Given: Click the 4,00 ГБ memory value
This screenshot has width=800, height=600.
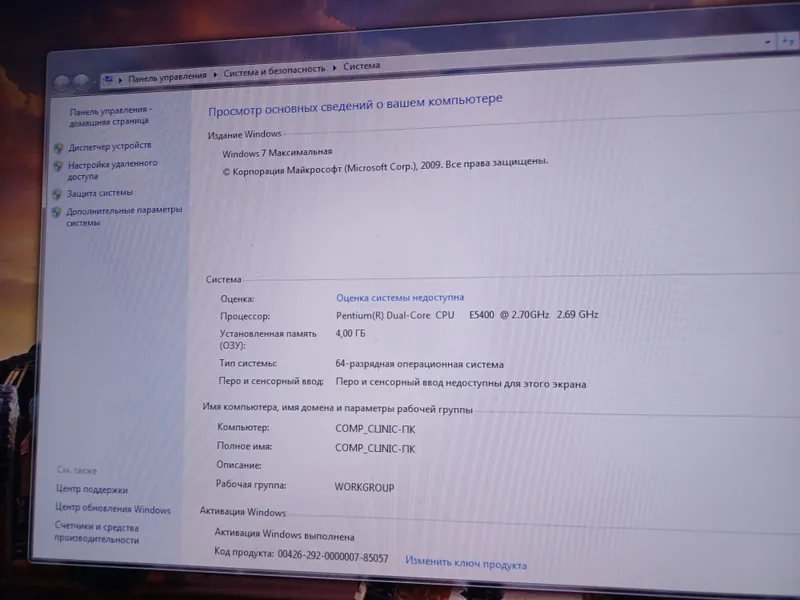Looking at the screenshot, I should click(350, 334).
